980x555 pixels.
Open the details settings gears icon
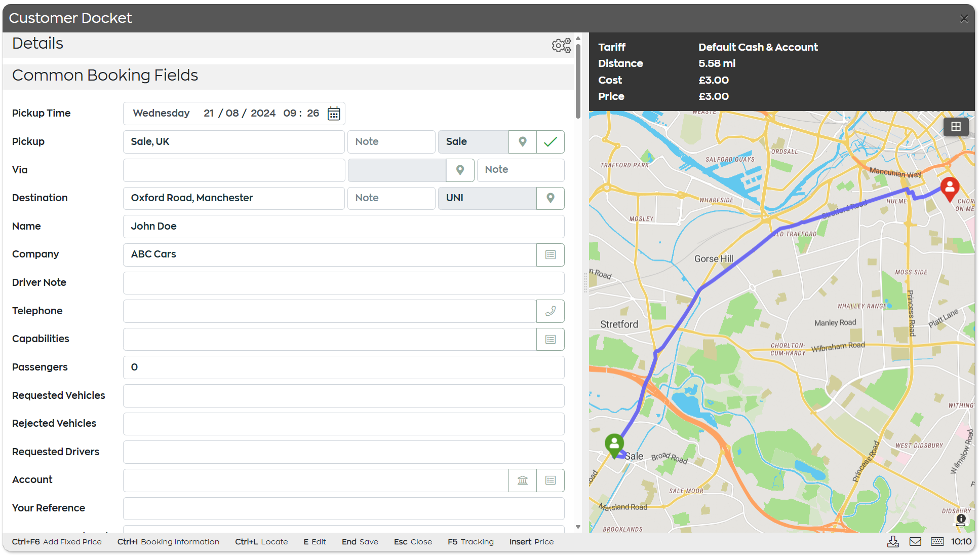pos(561,45)
